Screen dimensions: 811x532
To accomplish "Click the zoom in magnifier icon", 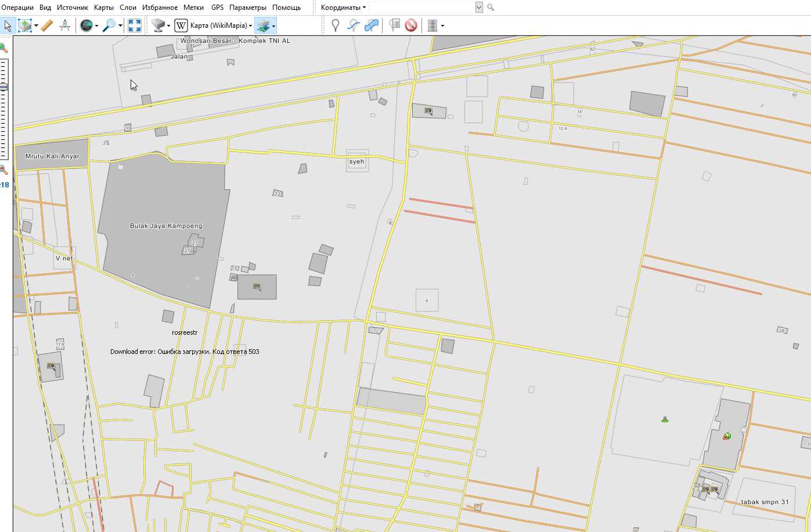I will click(x=3, y=48).
